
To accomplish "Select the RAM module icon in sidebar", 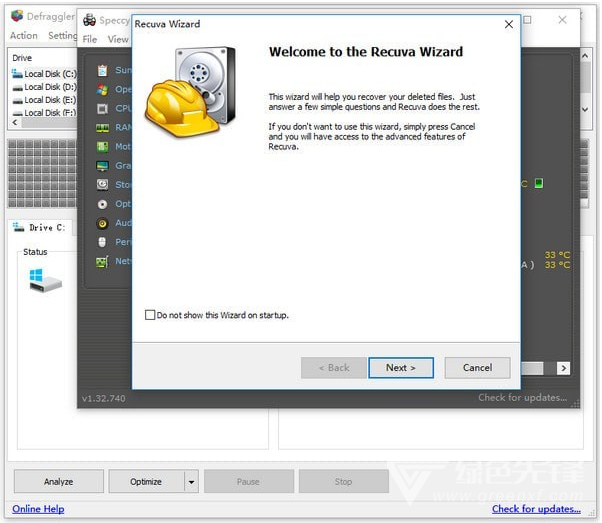I will click(x=102, y=127).
